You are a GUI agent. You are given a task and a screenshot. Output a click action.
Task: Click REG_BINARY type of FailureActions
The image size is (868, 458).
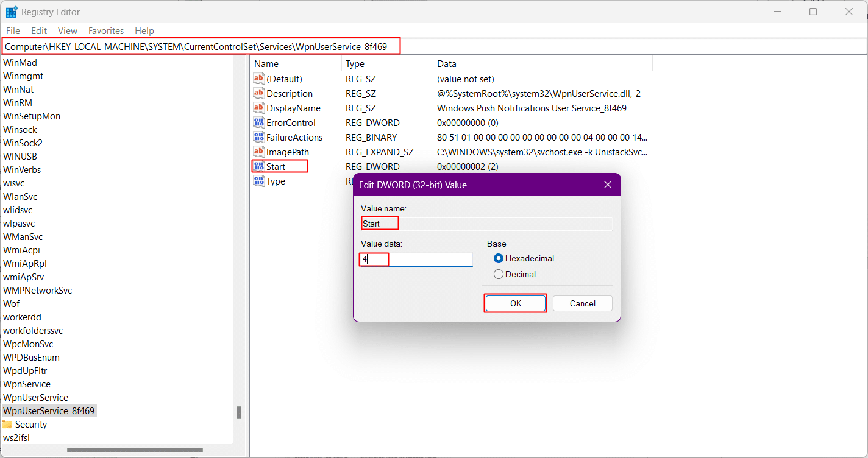click(371, 137)
